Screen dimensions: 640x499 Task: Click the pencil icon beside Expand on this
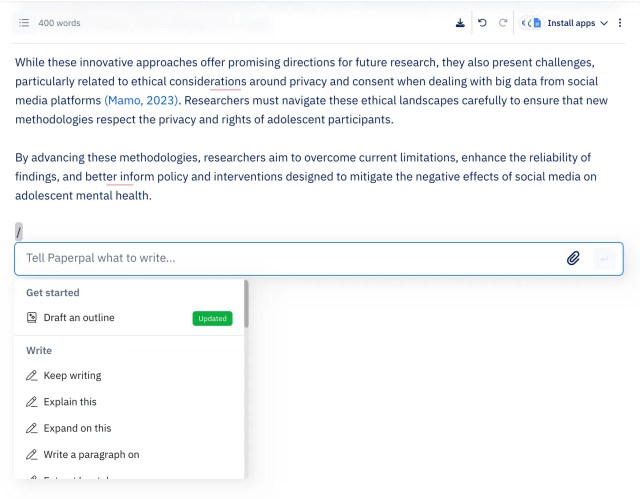point(31,428)
